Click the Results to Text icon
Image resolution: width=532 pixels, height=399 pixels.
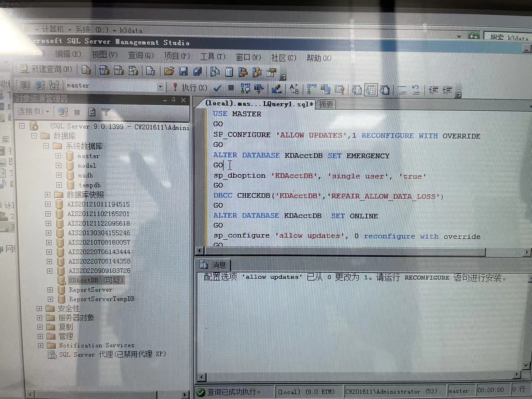(x=357, y=90)
